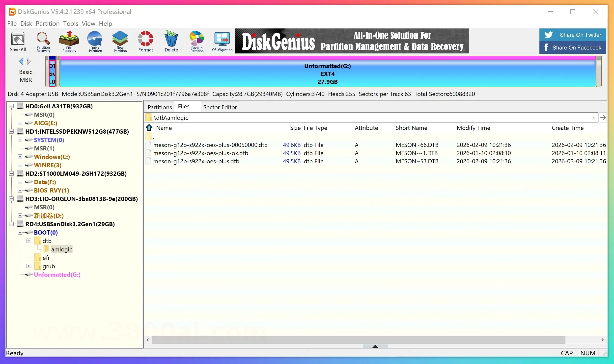Click the Save All toolbar icon

pyautogui.click(x=18, y=42)
